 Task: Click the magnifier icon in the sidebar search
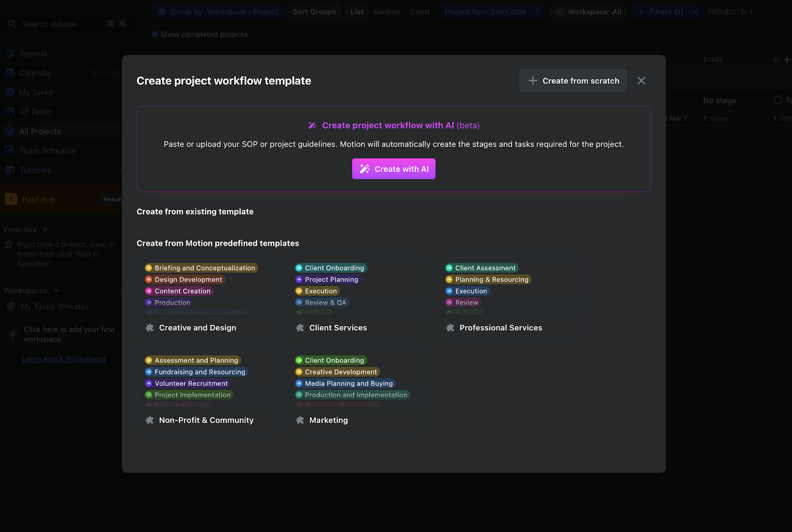[x=12, y=24]
